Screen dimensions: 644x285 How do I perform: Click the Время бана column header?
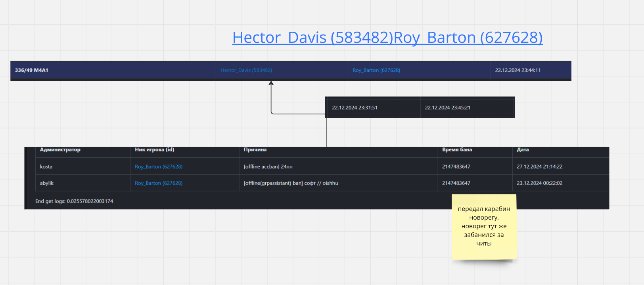point(457,150)
